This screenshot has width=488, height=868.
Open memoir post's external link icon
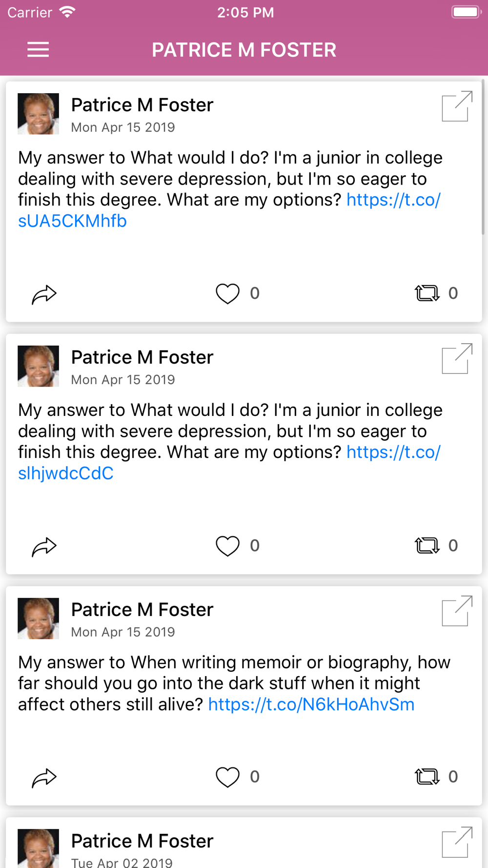[x=457, y=611]
